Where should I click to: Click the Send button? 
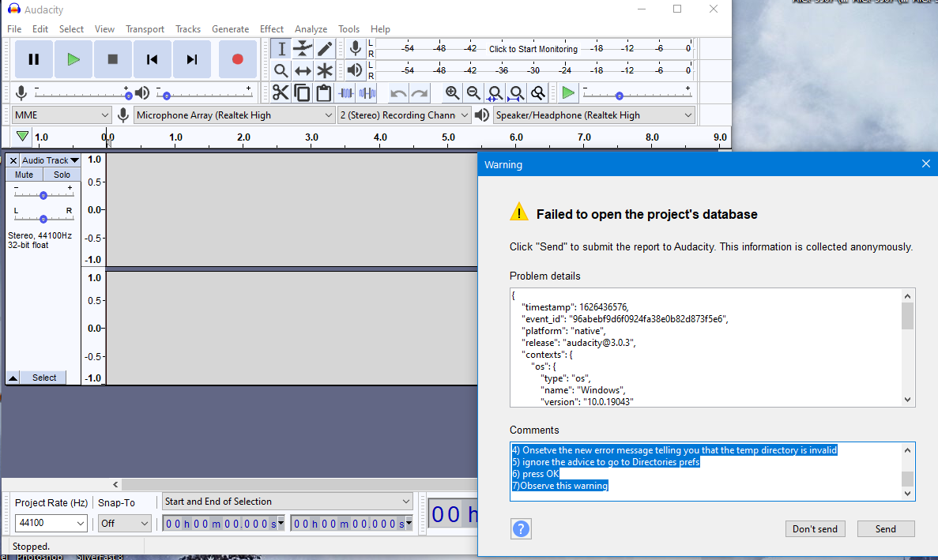[885, 529]
